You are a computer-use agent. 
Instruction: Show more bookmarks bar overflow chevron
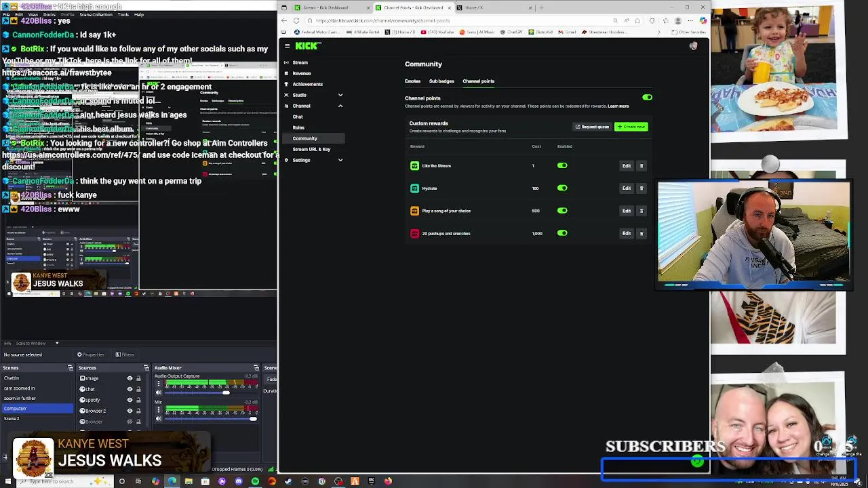pyautogui.click(x=658, y=32)
